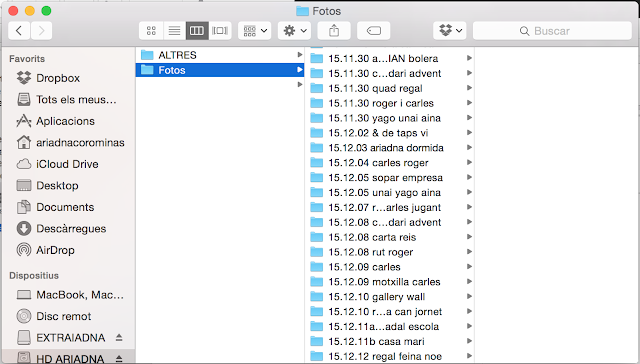640x364 pixels.
Task: Expand the Fotos folder arrow
Action: [300, 70]
